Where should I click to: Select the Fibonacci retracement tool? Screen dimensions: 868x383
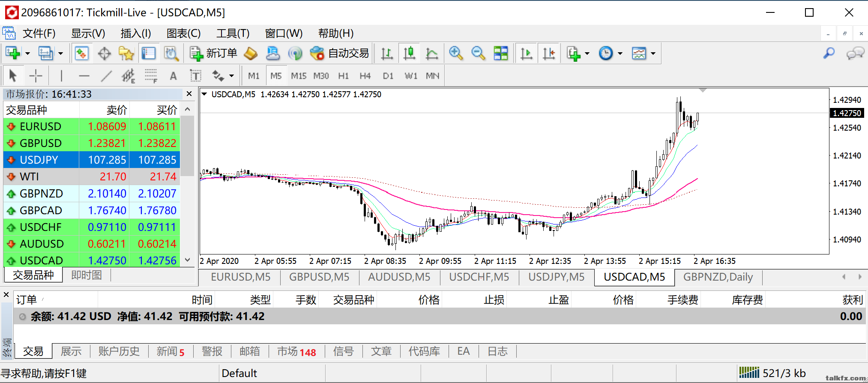(x=151, y=76)
